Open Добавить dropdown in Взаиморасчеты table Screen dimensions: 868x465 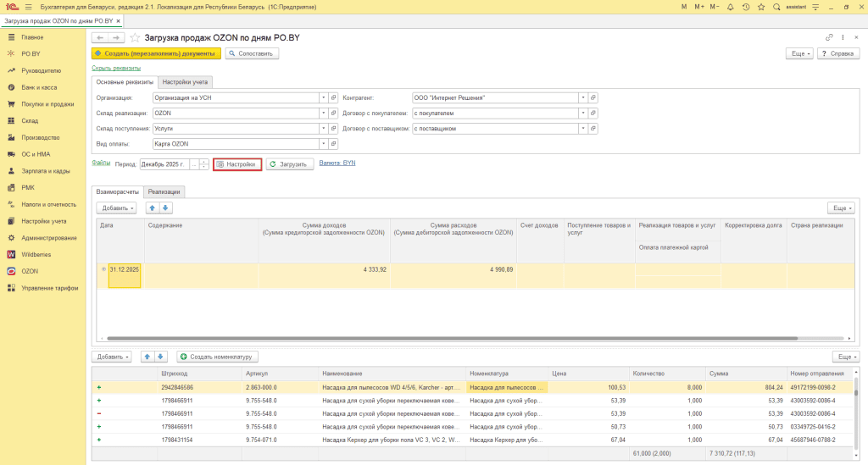116,208
